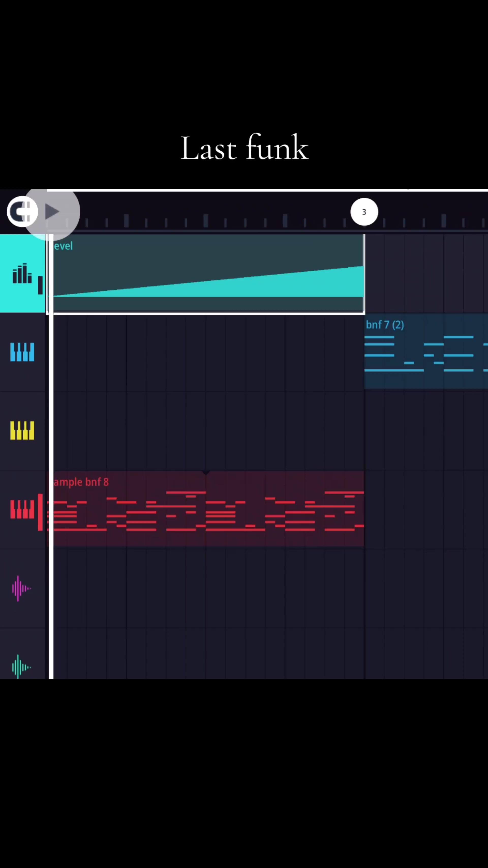Select the yellow keyboard track icon

coord(22,431)
